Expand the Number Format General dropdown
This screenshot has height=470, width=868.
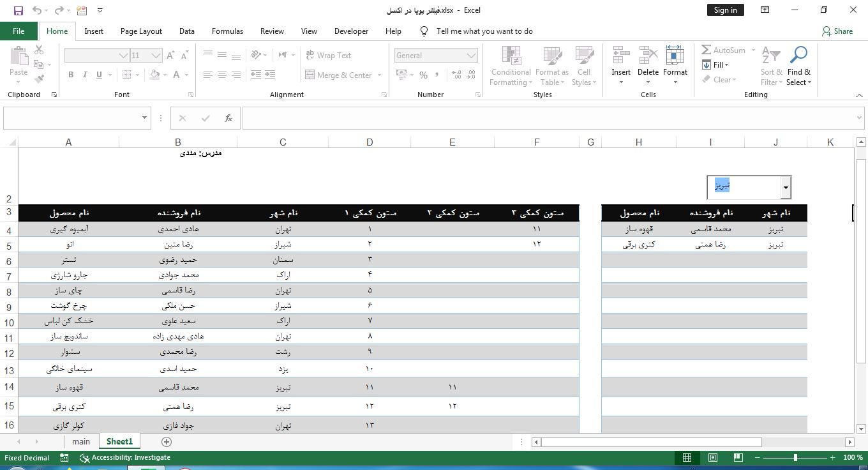[x=471, y=56]
